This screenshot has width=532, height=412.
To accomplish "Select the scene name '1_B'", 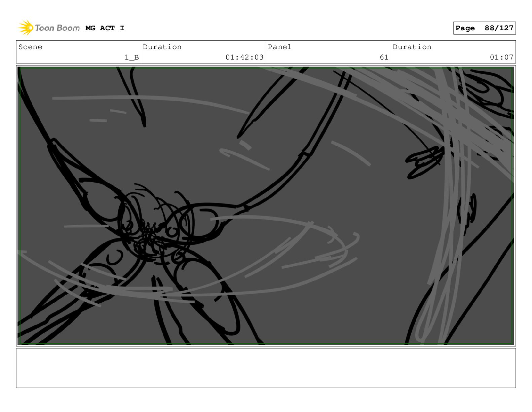I will [132, 58].
